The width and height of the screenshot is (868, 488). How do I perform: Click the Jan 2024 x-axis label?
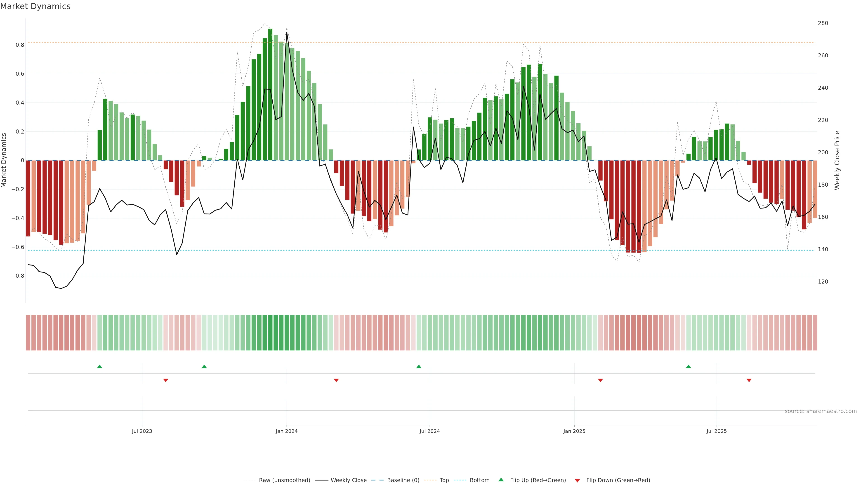tap(286, 431)
